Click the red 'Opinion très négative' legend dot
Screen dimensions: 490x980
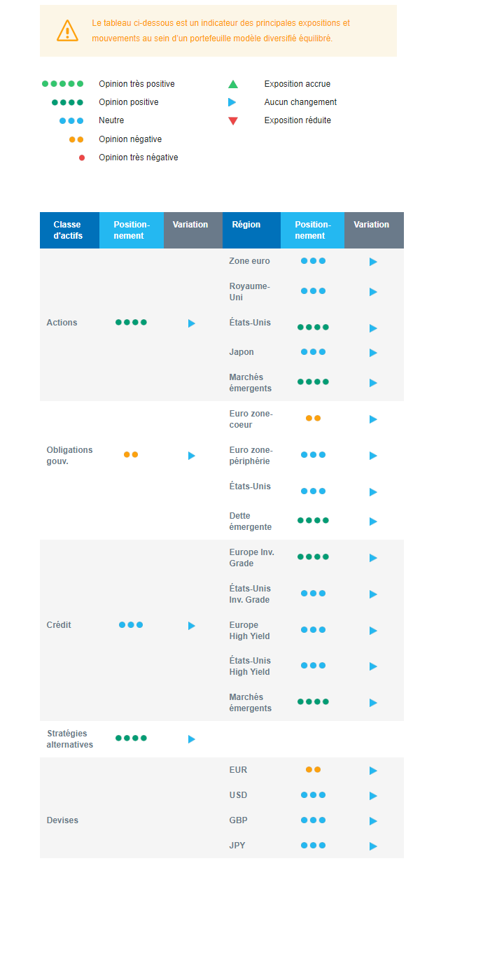pos(82,158)
